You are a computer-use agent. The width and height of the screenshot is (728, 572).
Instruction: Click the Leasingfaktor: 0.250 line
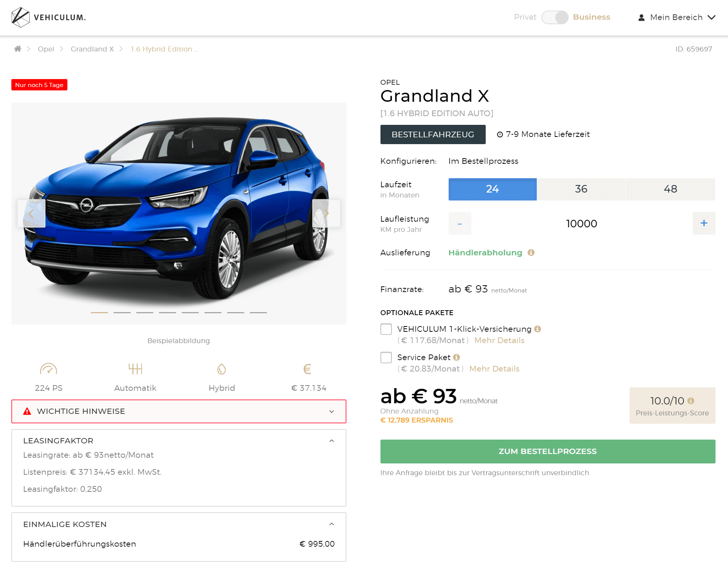62,489
